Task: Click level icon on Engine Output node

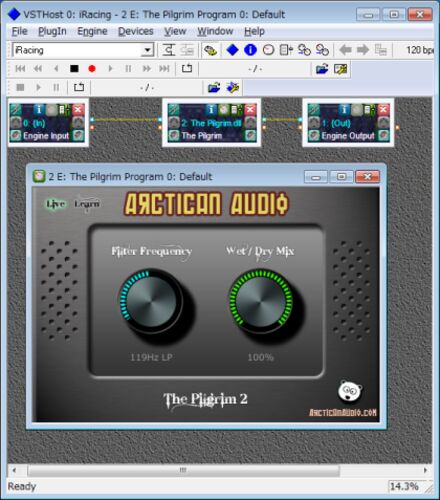Action: click(369, 109)
